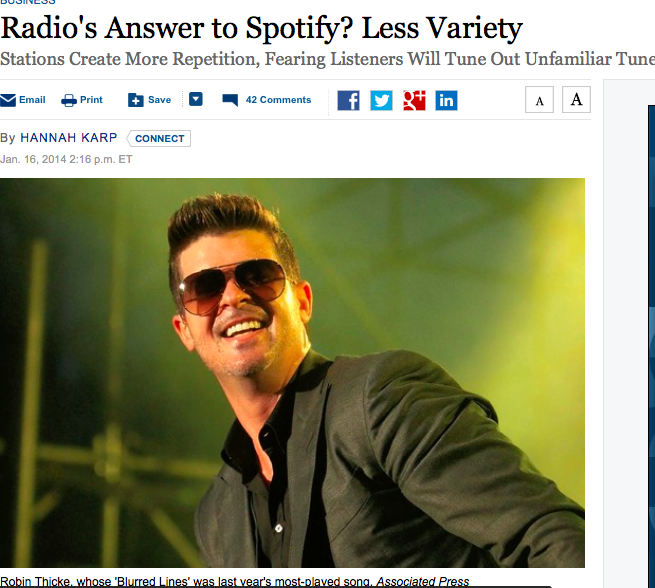Select the larger text size button

click(576, 100)
